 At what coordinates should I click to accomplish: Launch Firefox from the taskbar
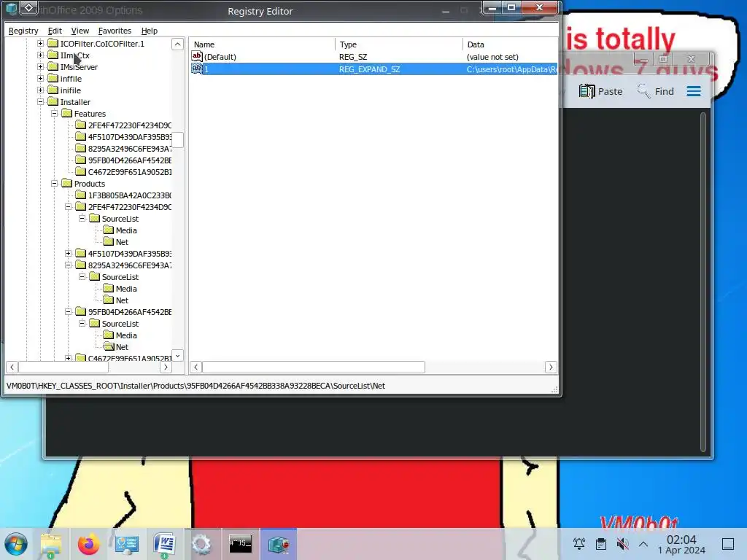click(x=88, y=544)
